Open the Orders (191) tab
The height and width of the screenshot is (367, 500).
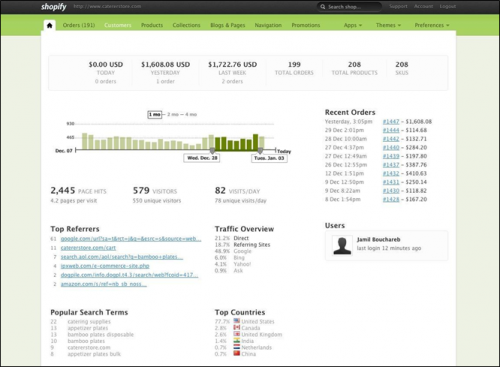[x=79, y=25]
